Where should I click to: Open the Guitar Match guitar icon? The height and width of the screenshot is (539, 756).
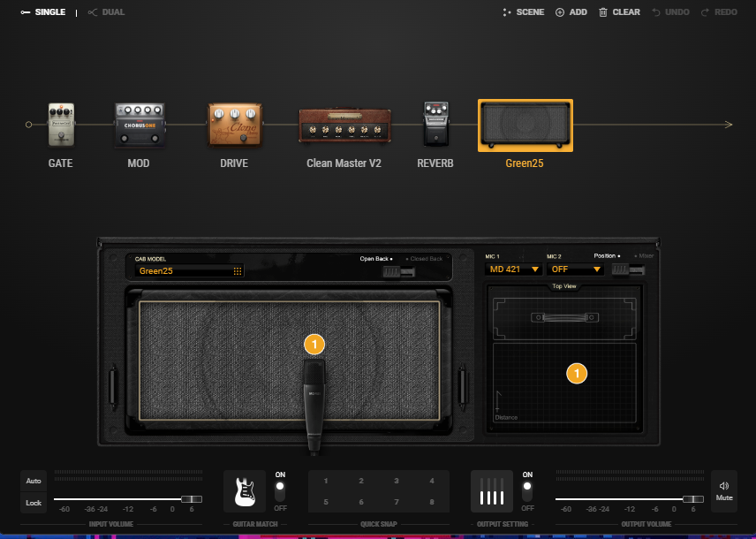(x=245, y=490)
